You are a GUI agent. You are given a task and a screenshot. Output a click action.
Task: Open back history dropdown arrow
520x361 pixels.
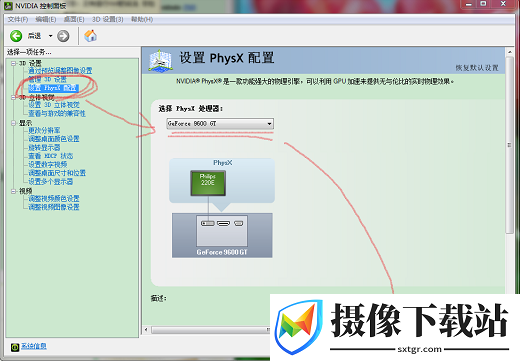(51, 36)
